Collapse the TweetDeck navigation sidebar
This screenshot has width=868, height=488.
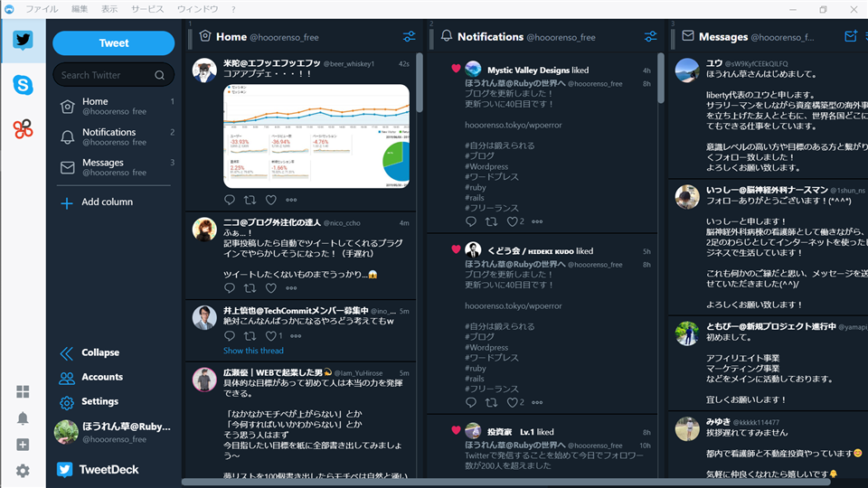(x=90, y=352)
